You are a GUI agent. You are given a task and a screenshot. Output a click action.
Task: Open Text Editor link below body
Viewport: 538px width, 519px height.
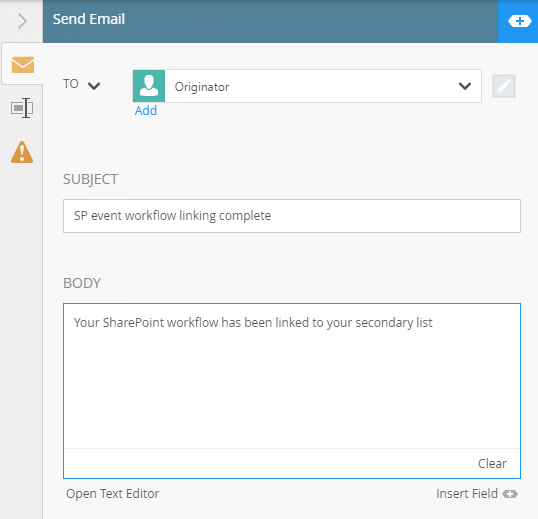[113, 494]
